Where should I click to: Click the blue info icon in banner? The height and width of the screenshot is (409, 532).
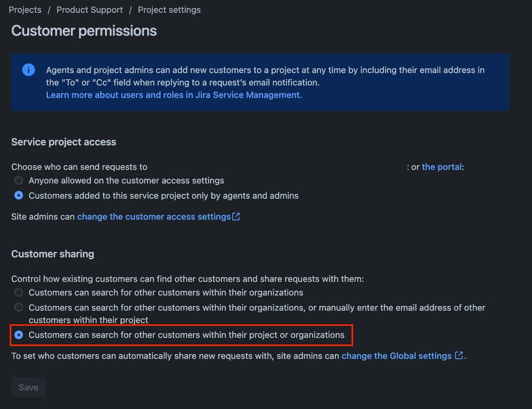pos(29,70)
